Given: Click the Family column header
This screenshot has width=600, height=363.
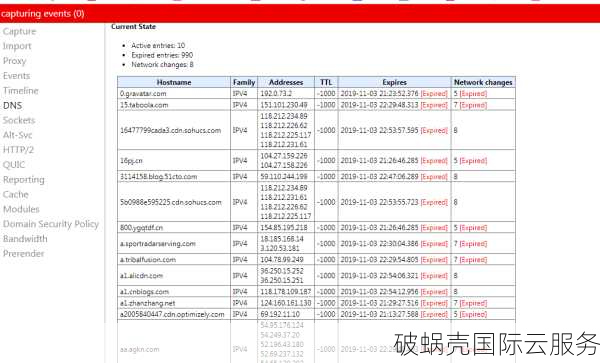Looking at the screenshot, I should pyautogui.click(x=244, y=82).
